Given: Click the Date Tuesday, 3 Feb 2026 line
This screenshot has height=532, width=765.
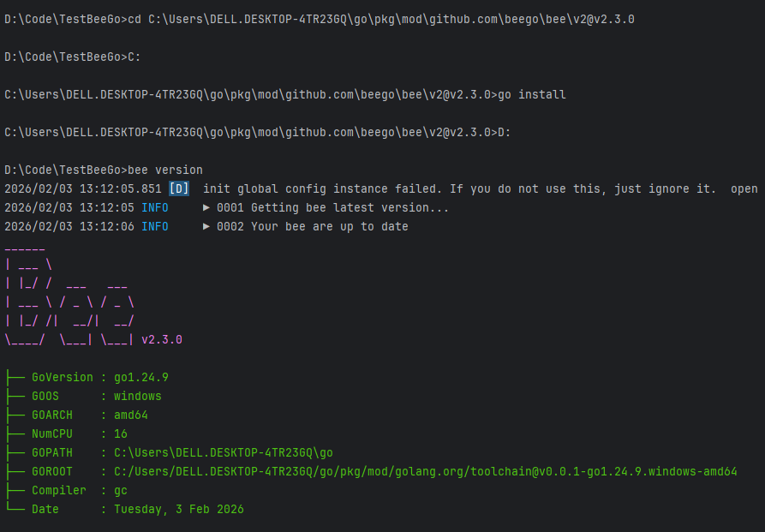Looking at the screenshot, I should pos(138,509).
